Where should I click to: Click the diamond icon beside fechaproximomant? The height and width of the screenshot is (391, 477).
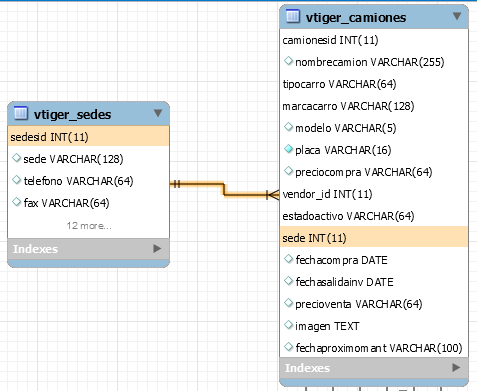288,347
